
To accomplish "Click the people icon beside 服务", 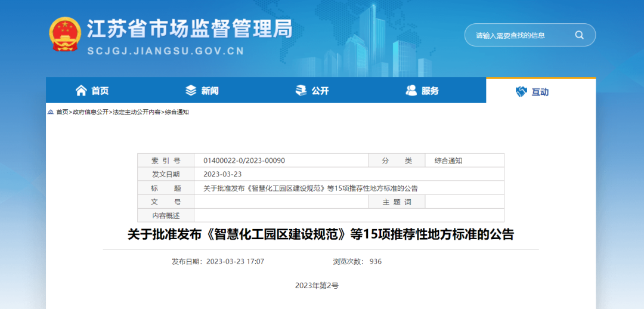I will tap(411, 91).
